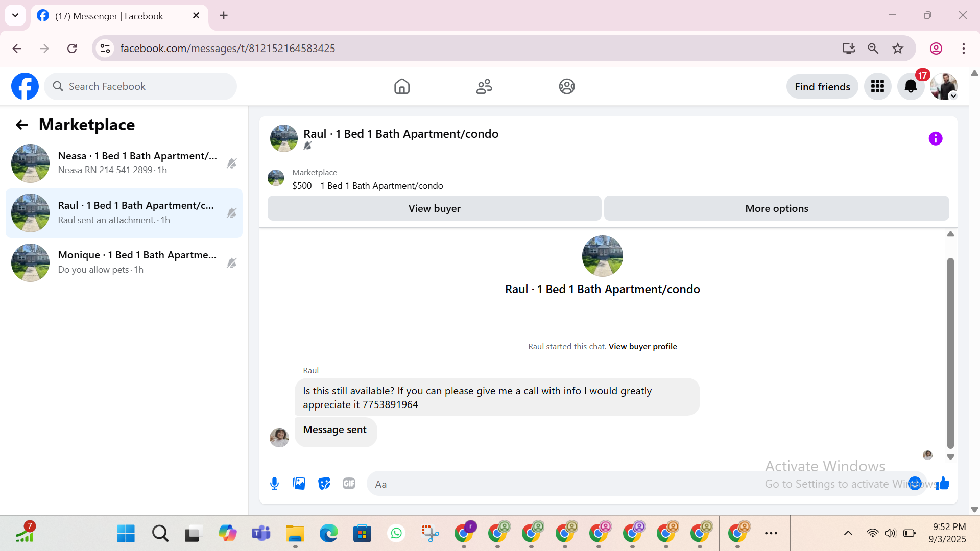Open Microsoft Edge from taskbar
The image size is (980, 551).
328,534
